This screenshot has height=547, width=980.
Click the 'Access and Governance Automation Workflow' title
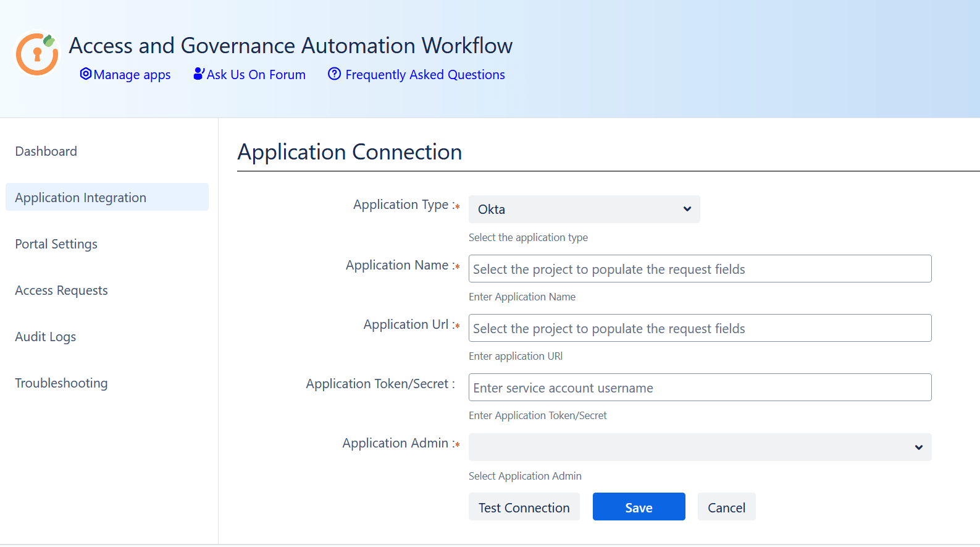coord(291,46)
